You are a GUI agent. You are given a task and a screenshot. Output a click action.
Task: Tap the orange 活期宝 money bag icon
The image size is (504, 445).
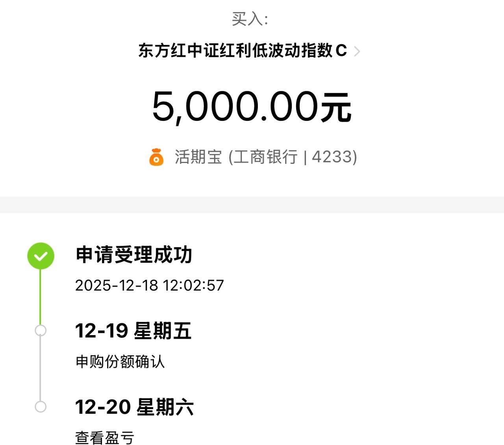click(156, 157)
